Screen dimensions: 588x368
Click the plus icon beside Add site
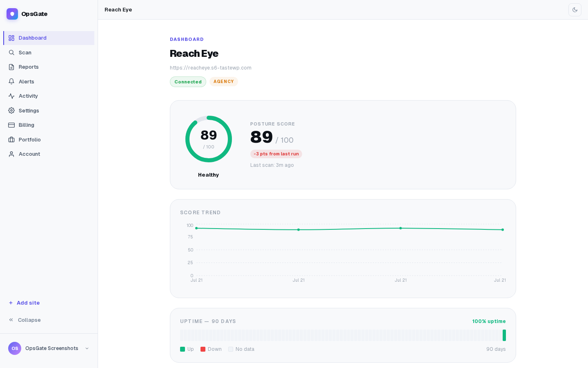coord(11,303)
